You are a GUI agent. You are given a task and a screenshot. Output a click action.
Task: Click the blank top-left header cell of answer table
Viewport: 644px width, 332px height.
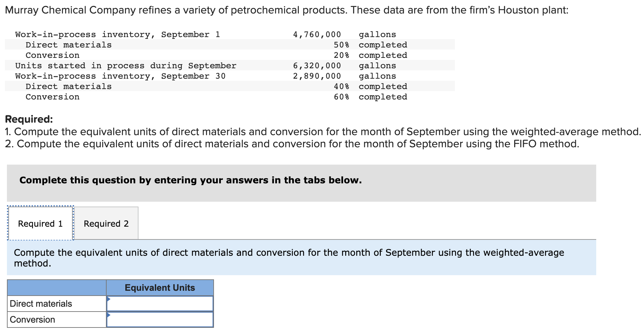point(57,288)
